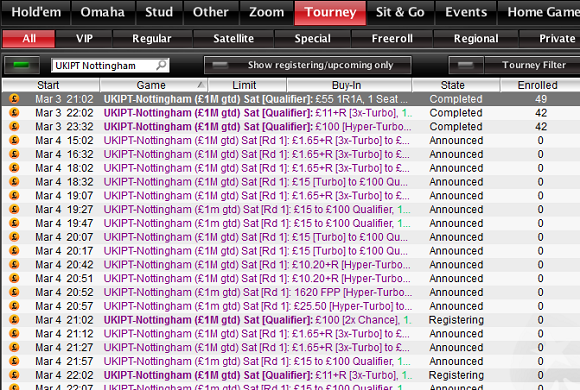Select the 1620 FPP Hyper-Turbo satellite name
The image size is (580, 390).
(258, 292)
